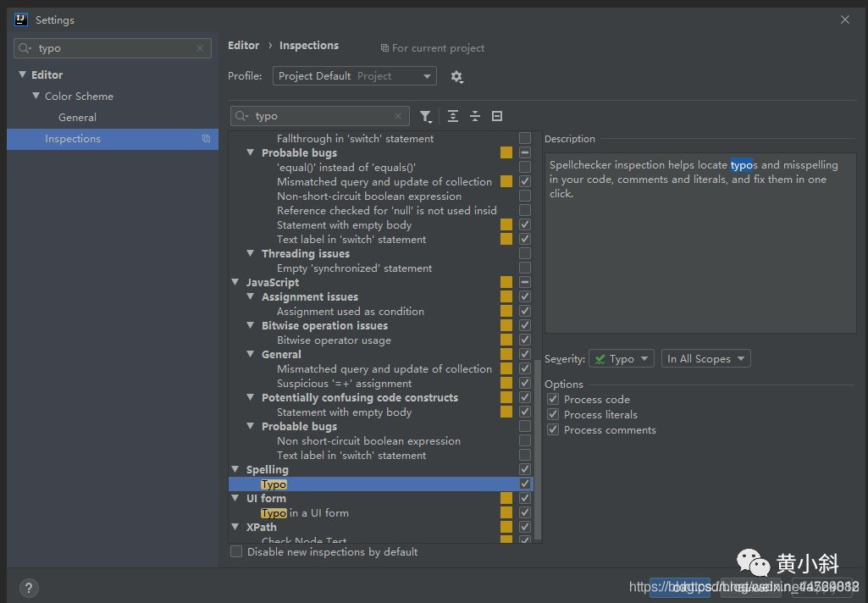Collapse the Spelling inspections group
868x603 pixels.
[x=235, y=469]
